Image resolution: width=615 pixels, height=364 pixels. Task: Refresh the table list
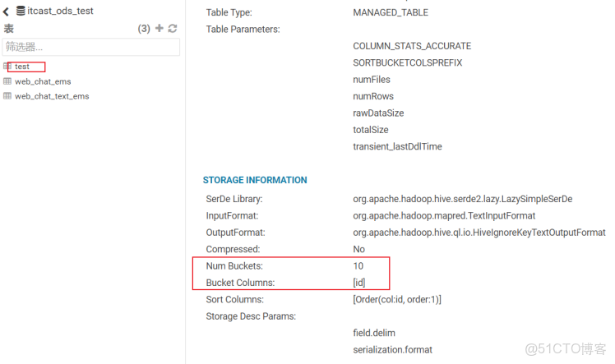(173, 29)
